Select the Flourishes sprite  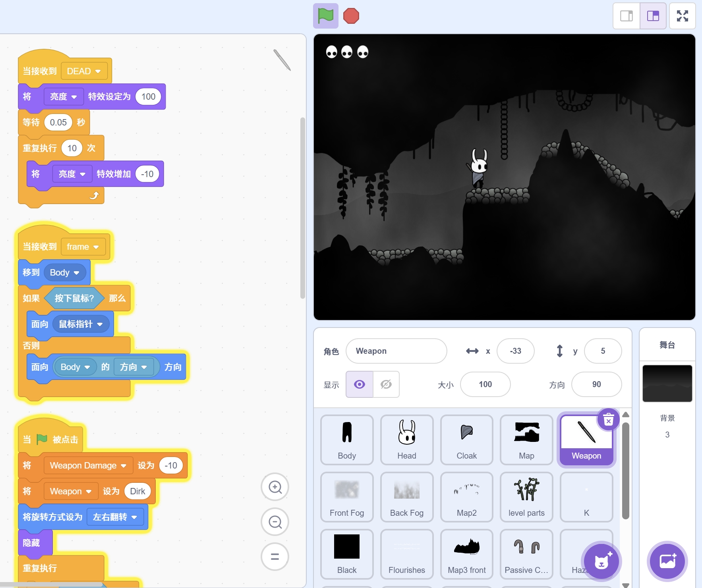(x=407, y=554)
